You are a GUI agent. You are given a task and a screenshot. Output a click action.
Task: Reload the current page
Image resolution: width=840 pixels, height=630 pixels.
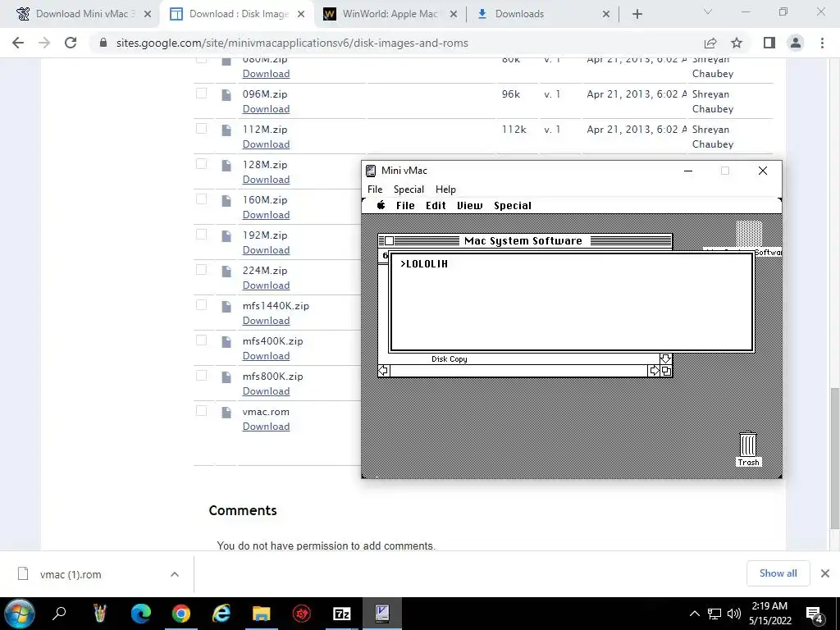(71, 43)
